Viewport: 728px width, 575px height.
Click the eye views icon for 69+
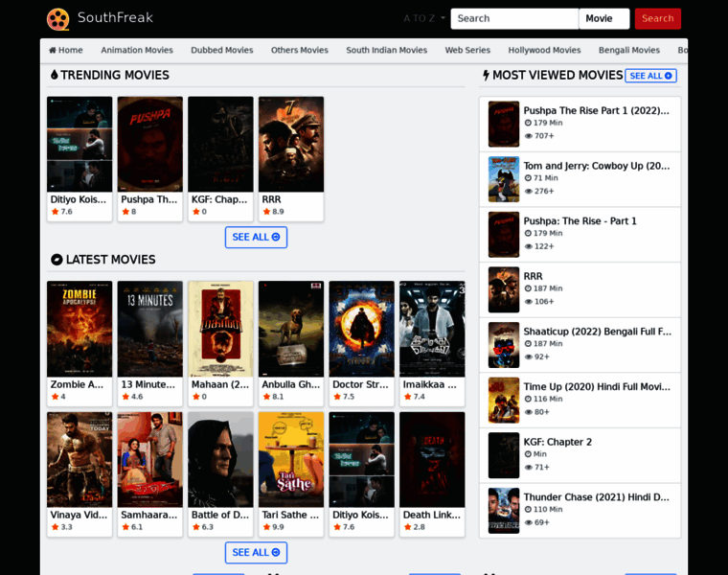point(529,523)
